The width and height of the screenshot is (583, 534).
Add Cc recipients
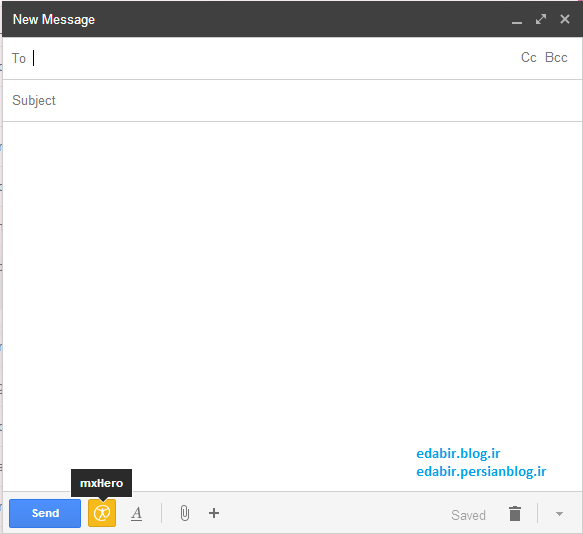click(528, 58)
